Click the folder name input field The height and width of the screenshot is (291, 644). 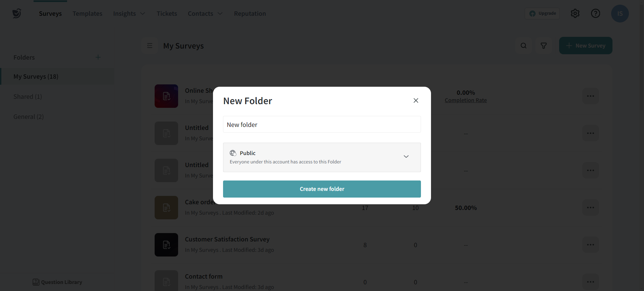(322, 125)
